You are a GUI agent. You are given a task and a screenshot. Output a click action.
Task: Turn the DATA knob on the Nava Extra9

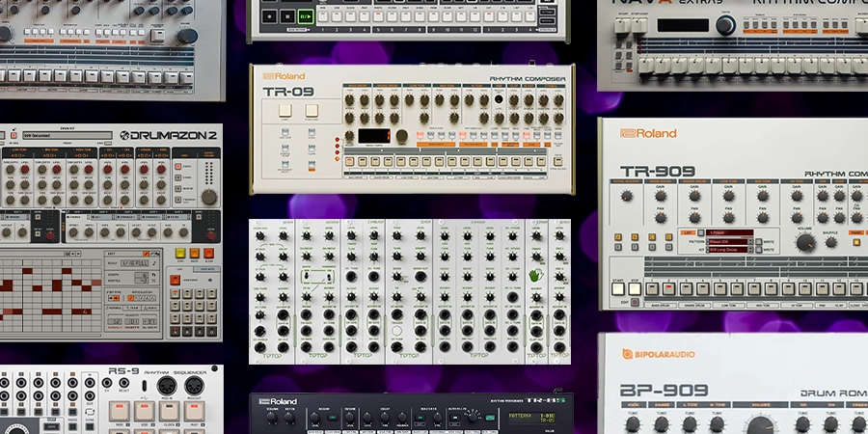click(x=725, y=25)
